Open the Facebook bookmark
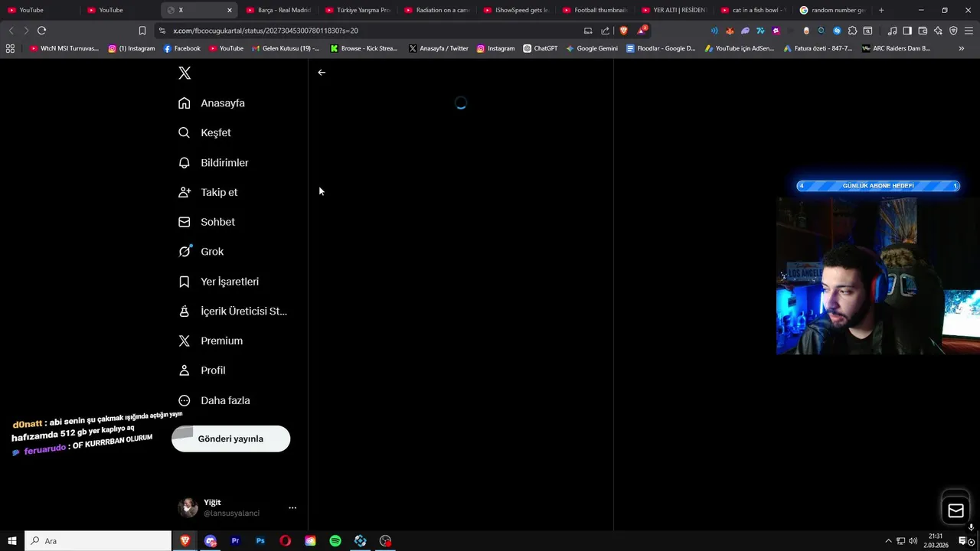980x551 pixels. point(182,48)
